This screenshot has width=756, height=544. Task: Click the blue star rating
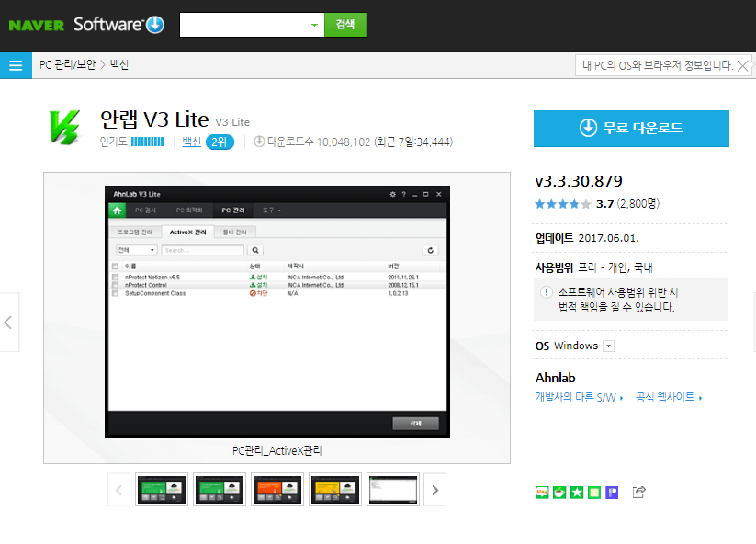point(563,204)
